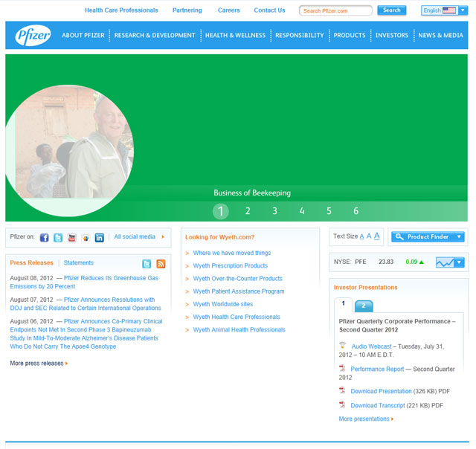Open News & Media menu

coord(441,35)
